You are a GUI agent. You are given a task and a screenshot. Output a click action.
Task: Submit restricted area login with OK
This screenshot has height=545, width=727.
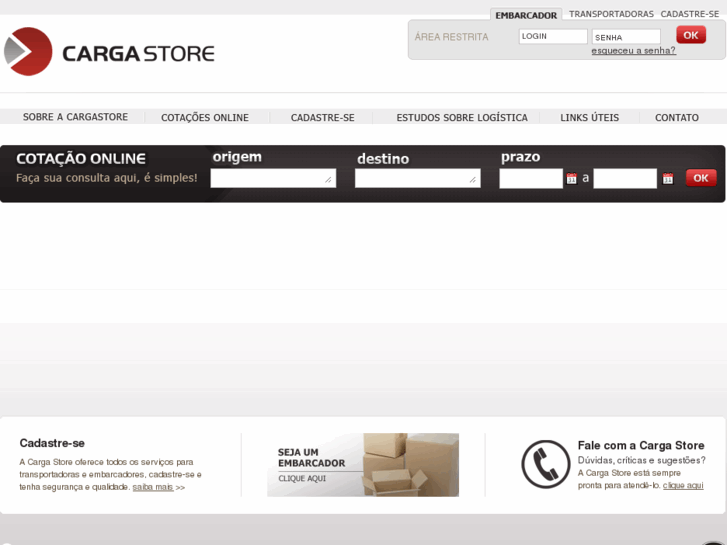coord(691,35)
